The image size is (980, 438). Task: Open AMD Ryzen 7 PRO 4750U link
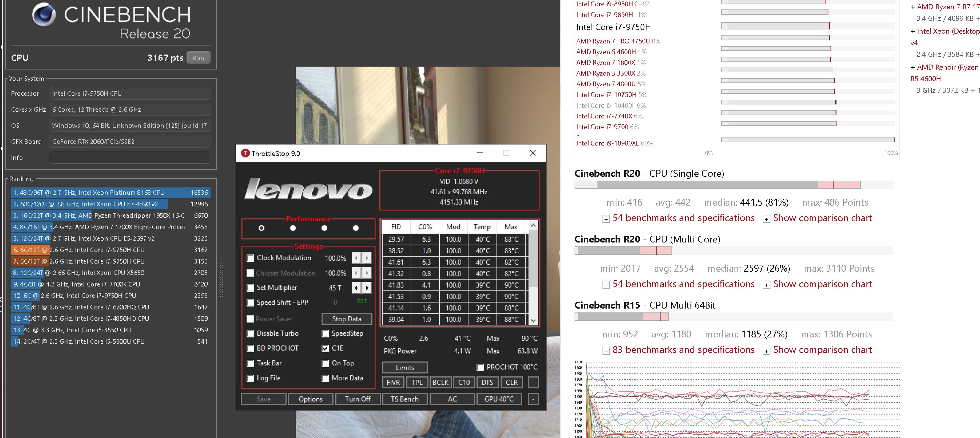coord(613,41)
